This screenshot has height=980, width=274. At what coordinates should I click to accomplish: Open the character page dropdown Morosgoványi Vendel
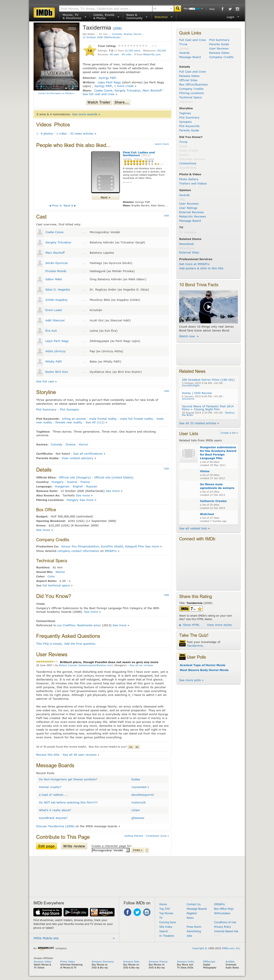111,850
